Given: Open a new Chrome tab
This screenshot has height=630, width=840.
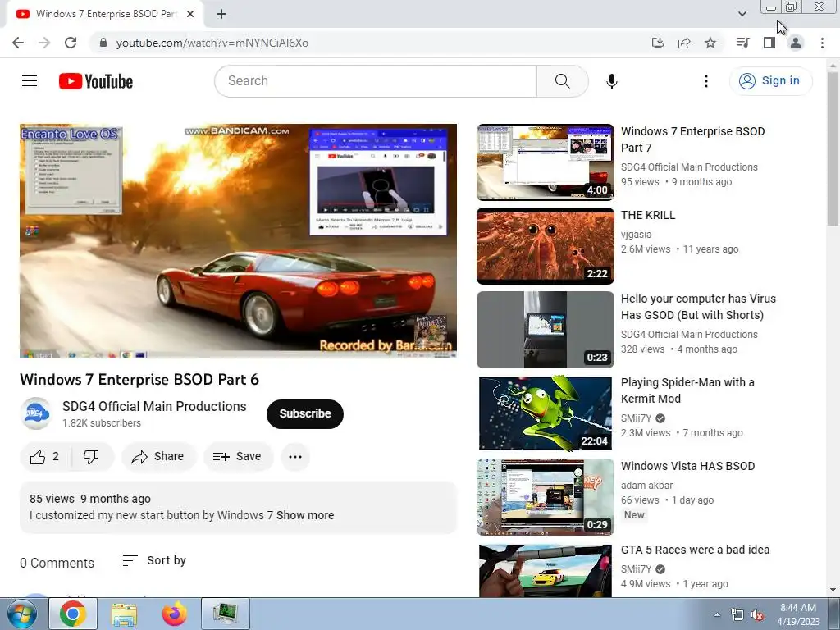Looking at the screenshot, I should pyautogui.click(x=221, y=14).
